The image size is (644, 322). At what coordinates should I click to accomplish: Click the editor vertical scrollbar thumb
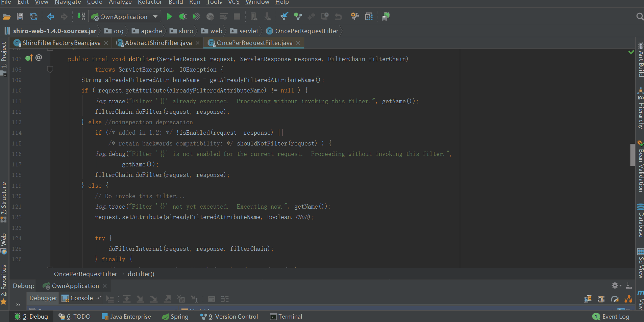pyautogui.click(x=633, y=155)
